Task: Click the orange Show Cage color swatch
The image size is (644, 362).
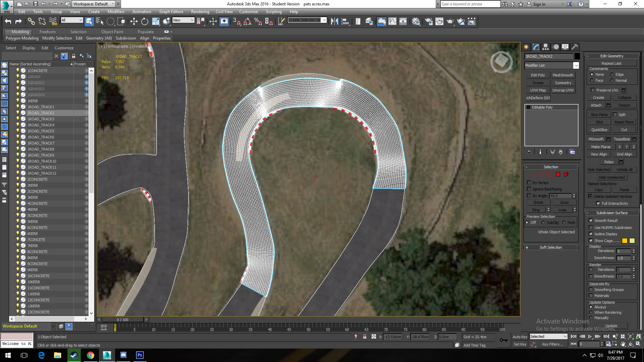Action: pyautogui.click(x=625, y=241)
